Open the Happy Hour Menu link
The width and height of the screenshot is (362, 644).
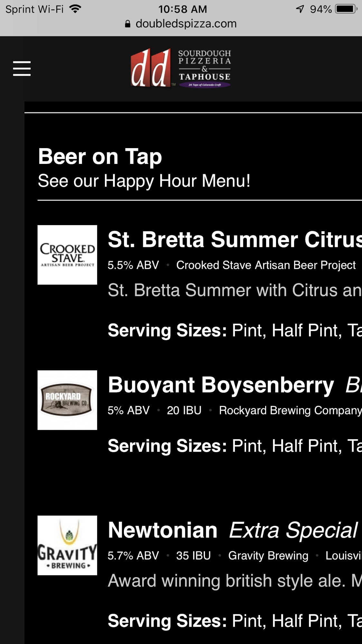[x=144, y=181]
